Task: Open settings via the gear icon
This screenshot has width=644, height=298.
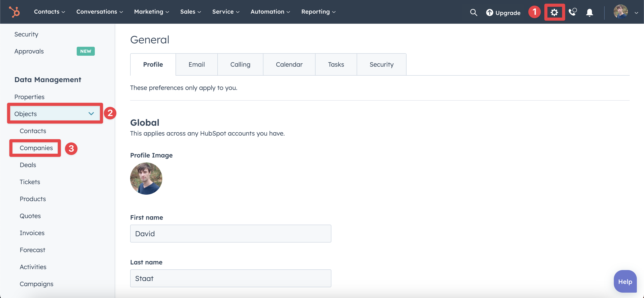Action: [x=554, y=12]
